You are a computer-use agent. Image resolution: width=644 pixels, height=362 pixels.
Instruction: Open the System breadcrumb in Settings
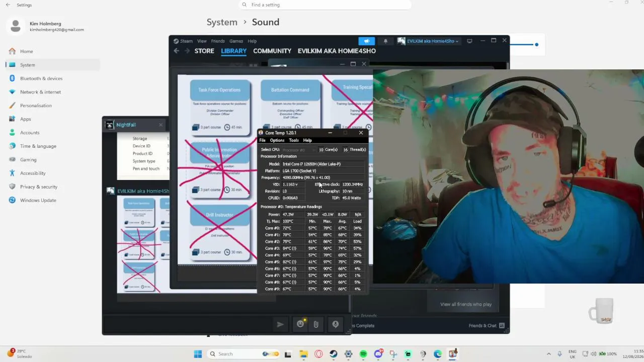(222, 22)
